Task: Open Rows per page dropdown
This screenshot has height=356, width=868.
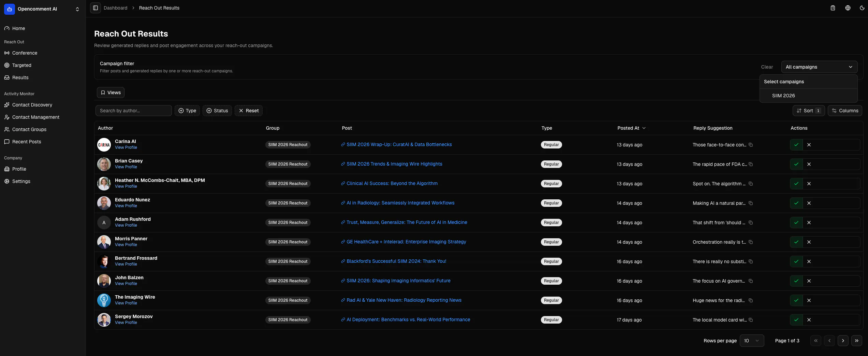Action: pyautogui.click(x=752, y=341)
